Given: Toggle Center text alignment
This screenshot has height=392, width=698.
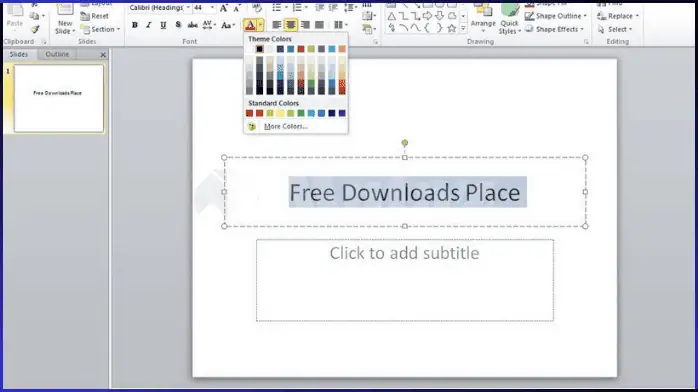Looking at the screenshot, I should pos(291,25).
